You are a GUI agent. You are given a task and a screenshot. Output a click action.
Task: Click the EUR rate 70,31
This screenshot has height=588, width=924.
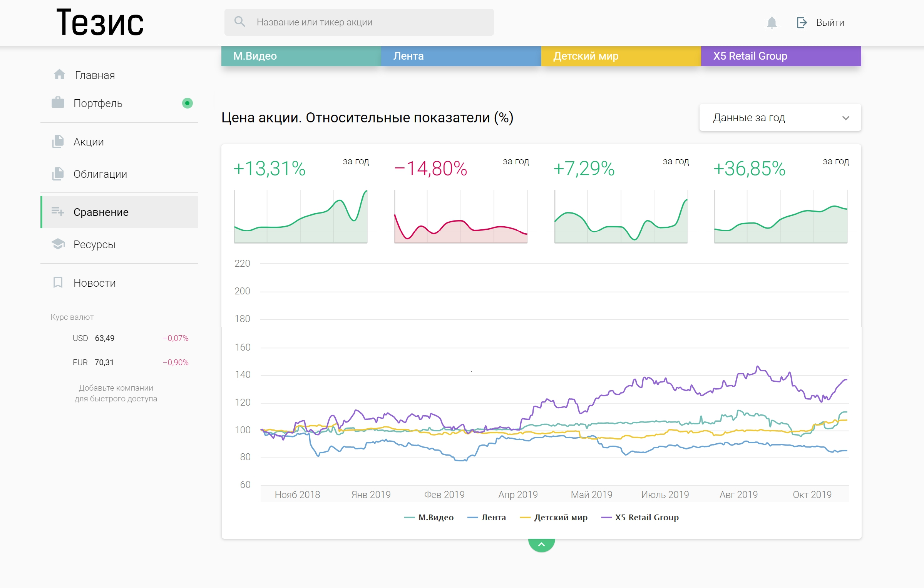click(104, 362)
